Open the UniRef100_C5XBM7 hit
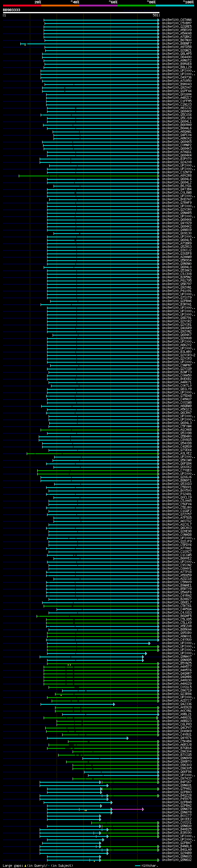197x868 pixels. click(177, 23)
